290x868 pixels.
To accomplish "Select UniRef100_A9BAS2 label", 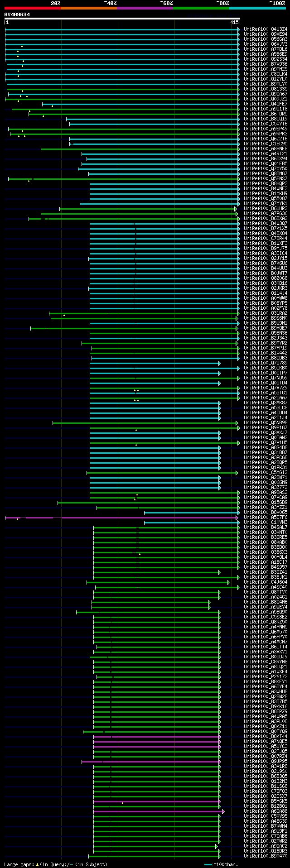I will (x=266, y=493).
